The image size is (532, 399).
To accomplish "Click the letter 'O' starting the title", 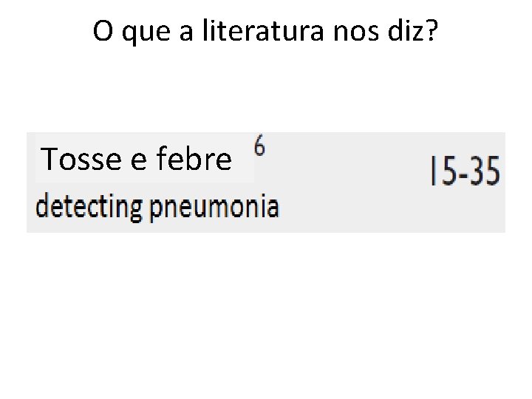I will pos(103,31).
